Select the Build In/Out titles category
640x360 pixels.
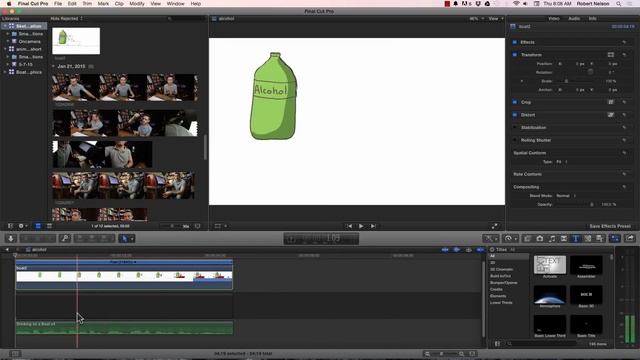coord(500,276)
